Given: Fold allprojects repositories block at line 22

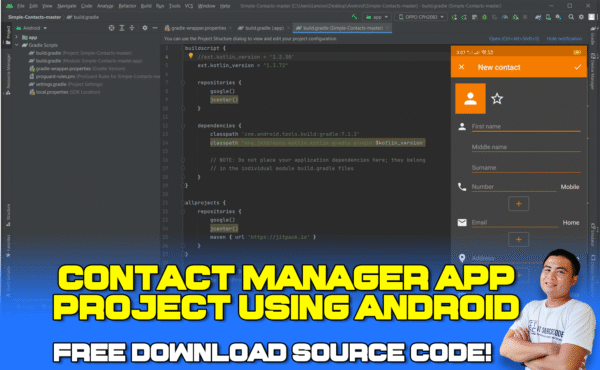Looking at the screenshot, I should 183,211.
